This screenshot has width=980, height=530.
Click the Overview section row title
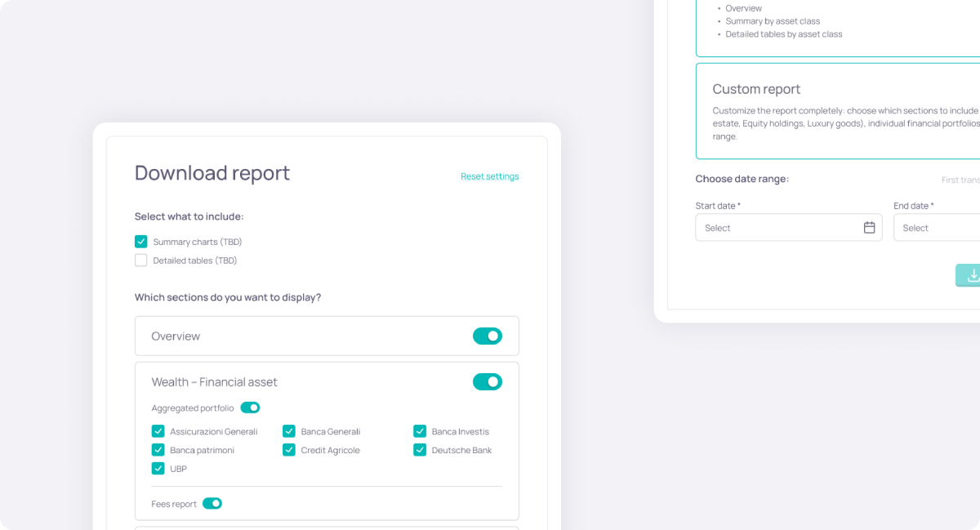[x=176, y=336]
